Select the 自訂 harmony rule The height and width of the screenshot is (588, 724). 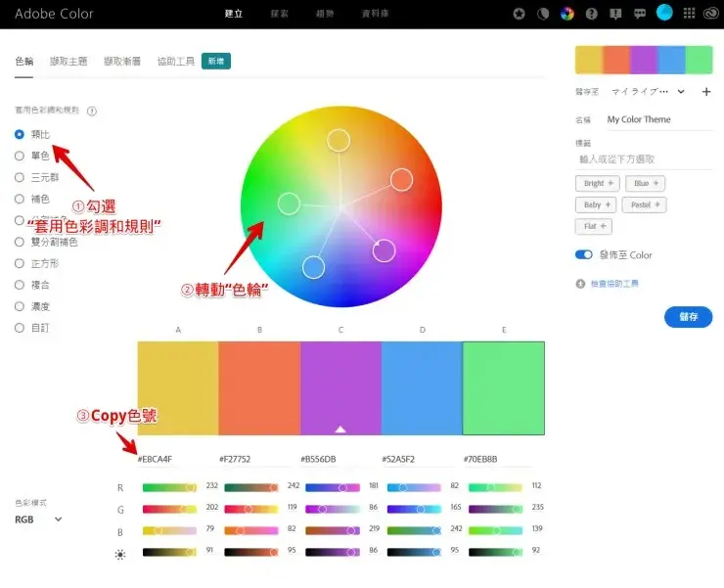[x=20, y=328]
